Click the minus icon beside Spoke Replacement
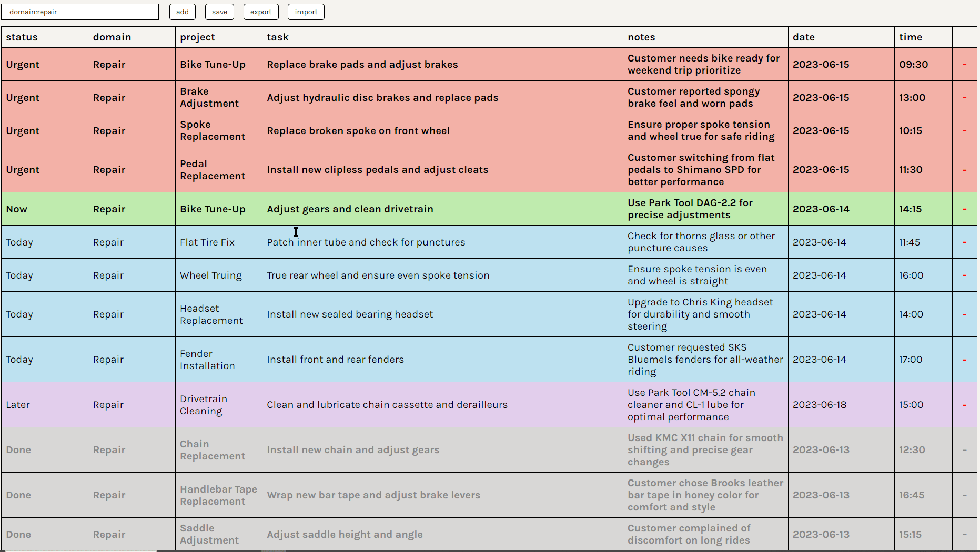 tap(965, 130)
